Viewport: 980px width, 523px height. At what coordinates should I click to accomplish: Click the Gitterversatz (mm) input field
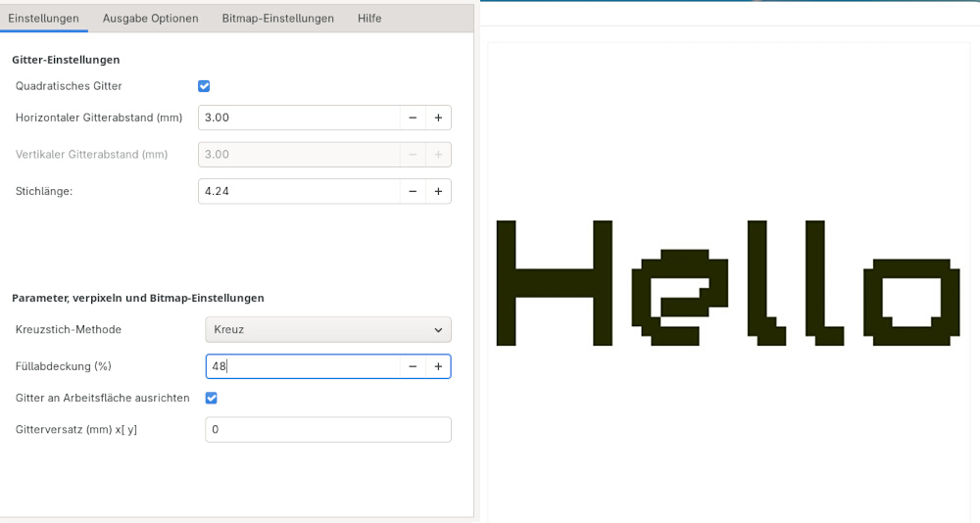point(328,429)
